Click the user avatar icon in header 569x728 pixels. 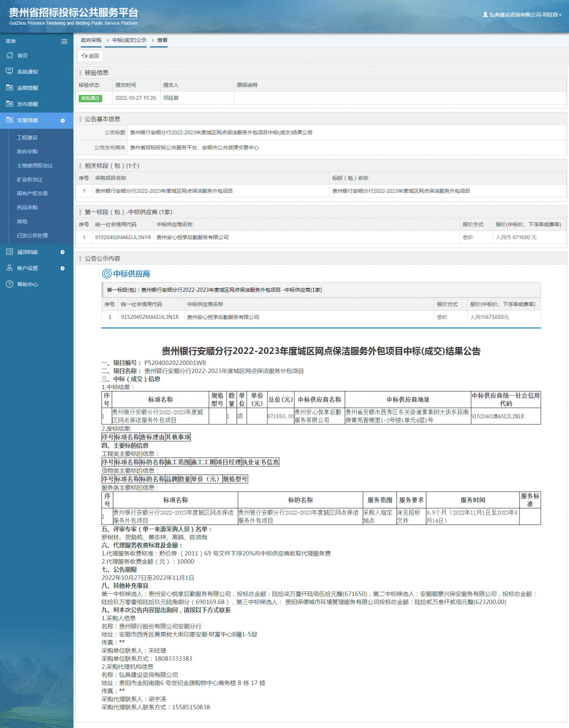coord(485,15)
